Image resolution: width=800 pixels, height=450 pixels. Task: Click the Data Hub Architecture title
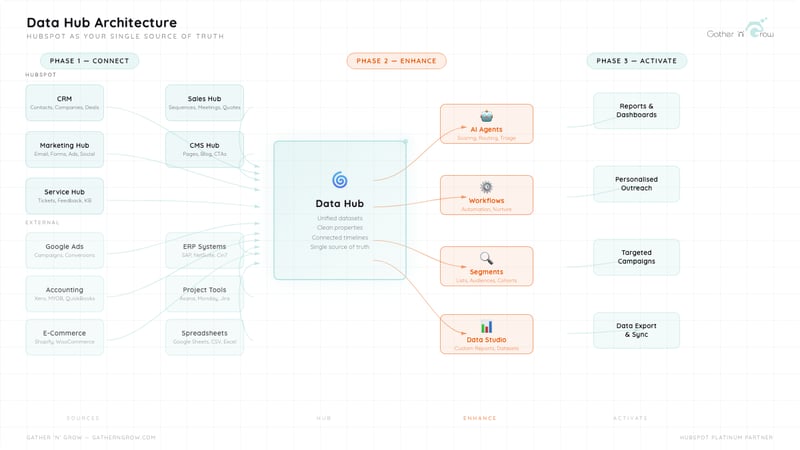tap(101, 22)
